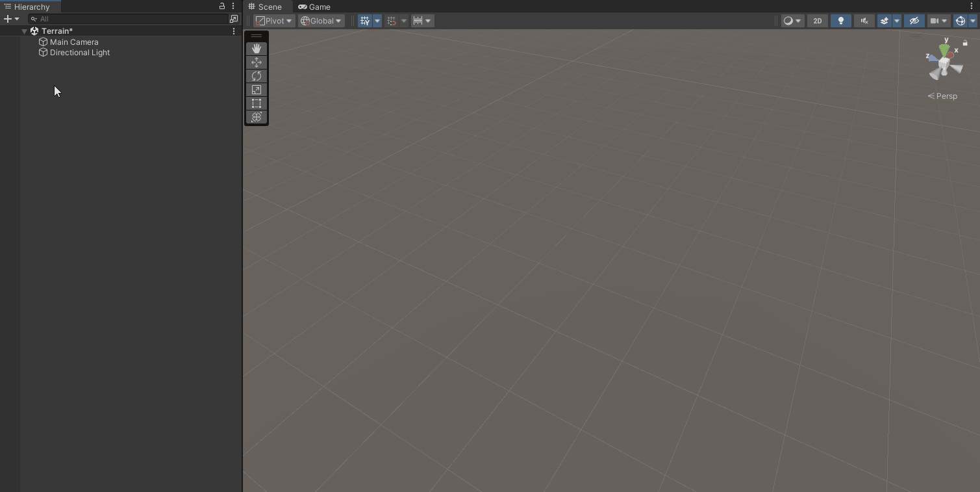This screenshot has width=980, height=492.
Task: Click the tools overlay drag handle
Action: 257,36
